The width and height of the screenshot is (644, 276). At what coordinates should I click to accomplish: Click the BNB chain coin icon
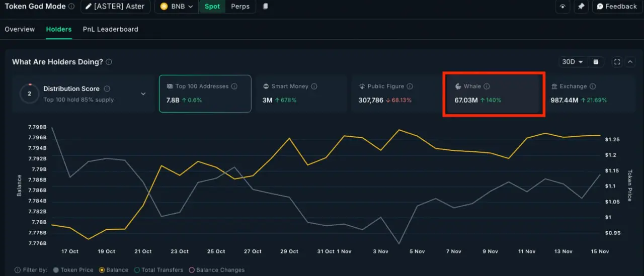(x=164, y=7)
